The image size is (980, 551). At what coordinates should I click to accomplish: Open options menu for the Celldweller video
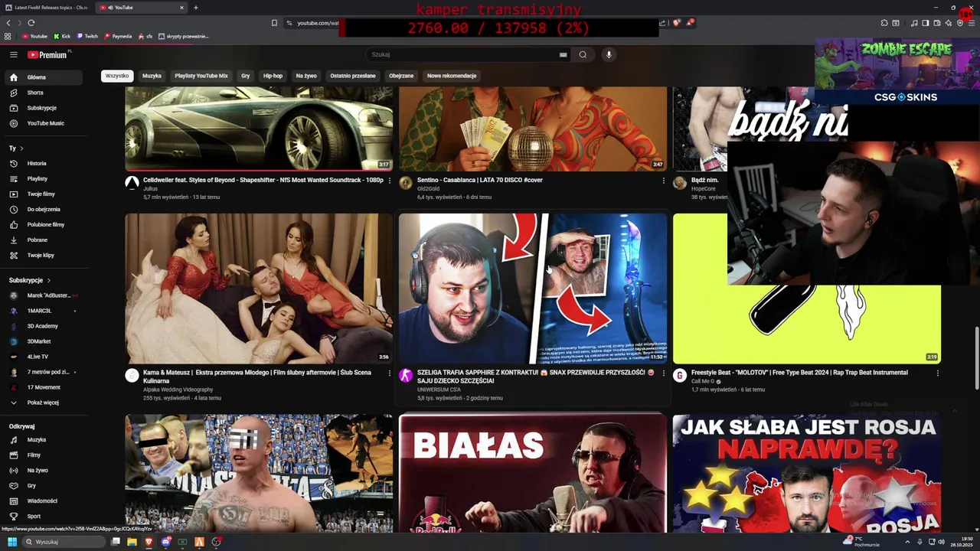[390, 181]
